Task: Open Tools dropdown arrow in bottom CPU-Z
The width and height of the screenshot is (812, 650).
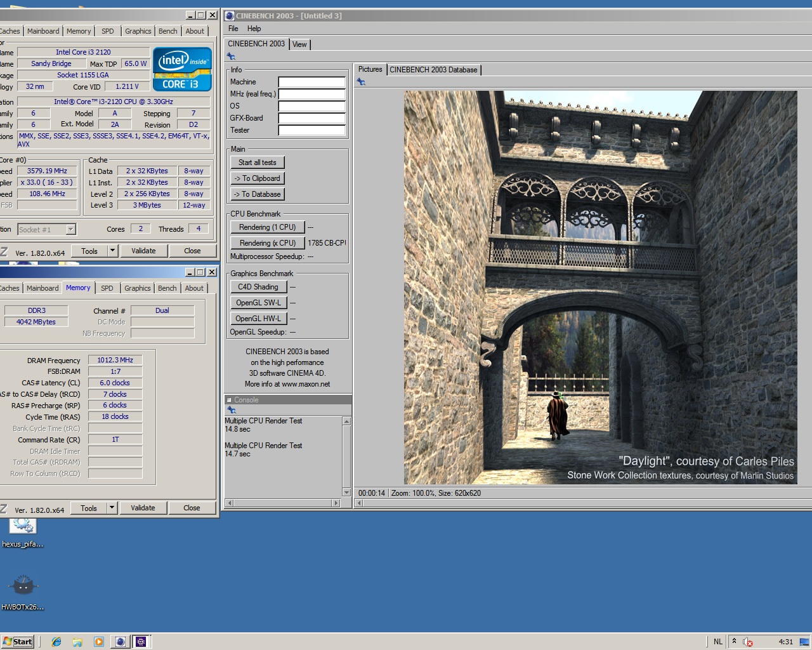Action: coord(112,508)
